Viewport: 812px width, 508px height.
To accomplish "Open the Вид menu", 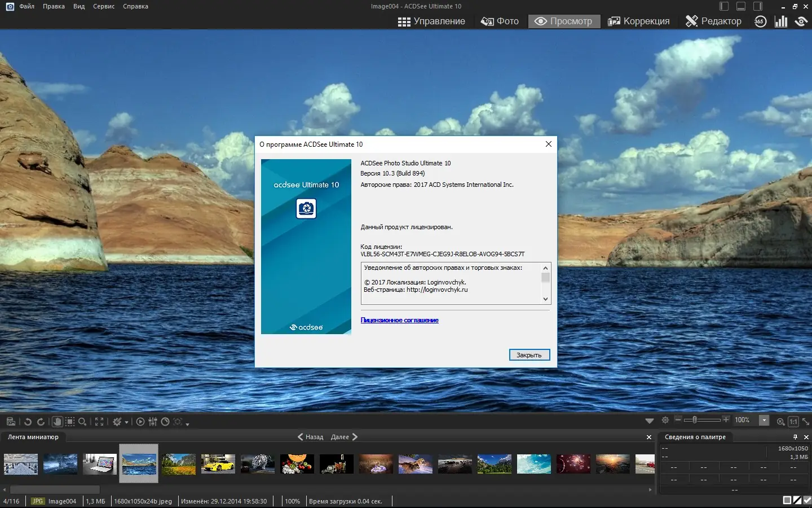I will point(79,6).
